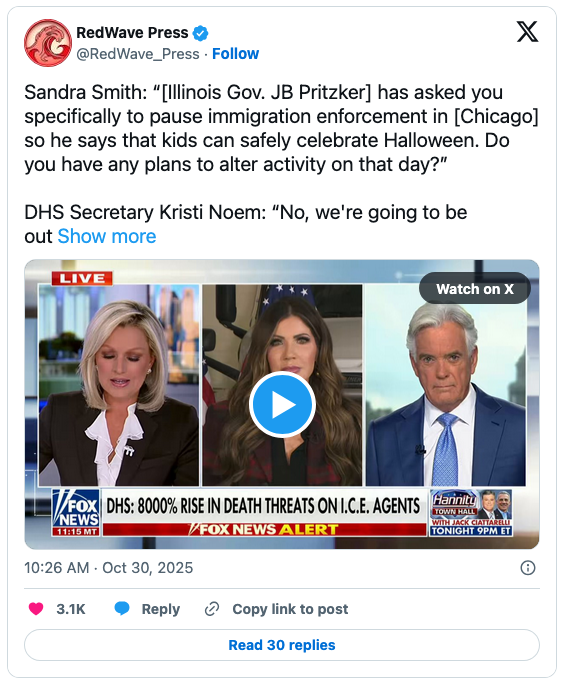Follow the RedWave Press account

coord(235,54)
